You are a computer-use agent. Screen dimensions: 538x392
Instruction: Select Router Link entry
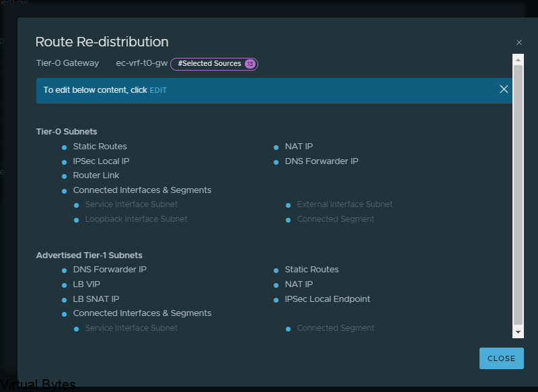(96, 175)
